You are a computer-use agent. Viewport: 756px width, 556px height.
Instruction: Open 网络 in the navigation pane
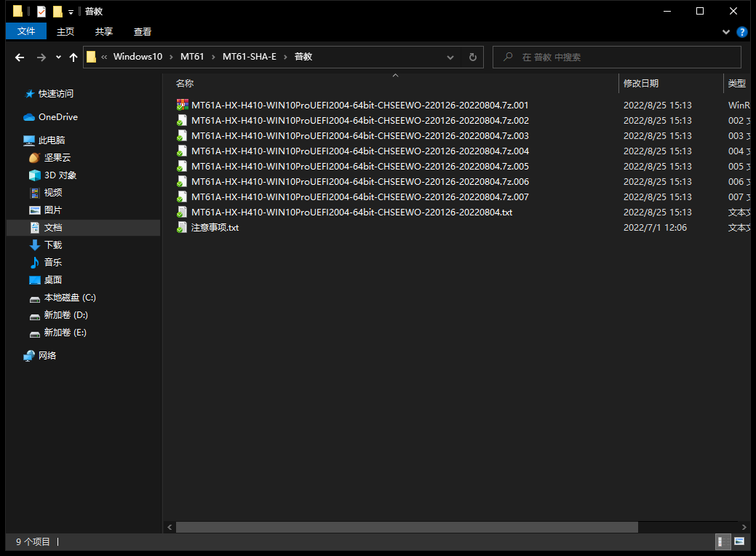47,355
